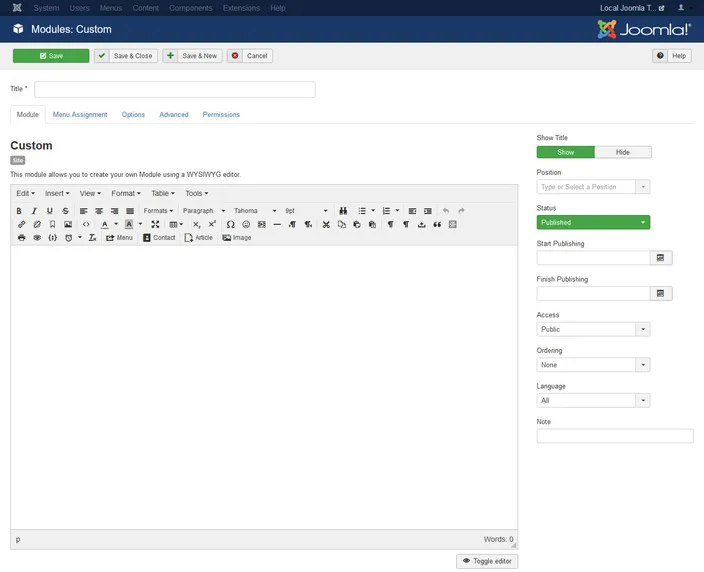
Task: Open the editor Edit menu
Action: click(x=26, y=193)
